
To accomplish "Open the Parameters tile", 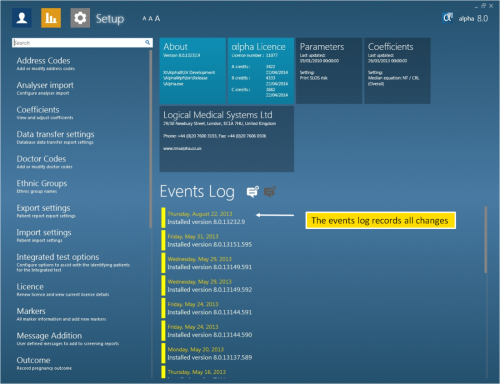I will 329,71.
